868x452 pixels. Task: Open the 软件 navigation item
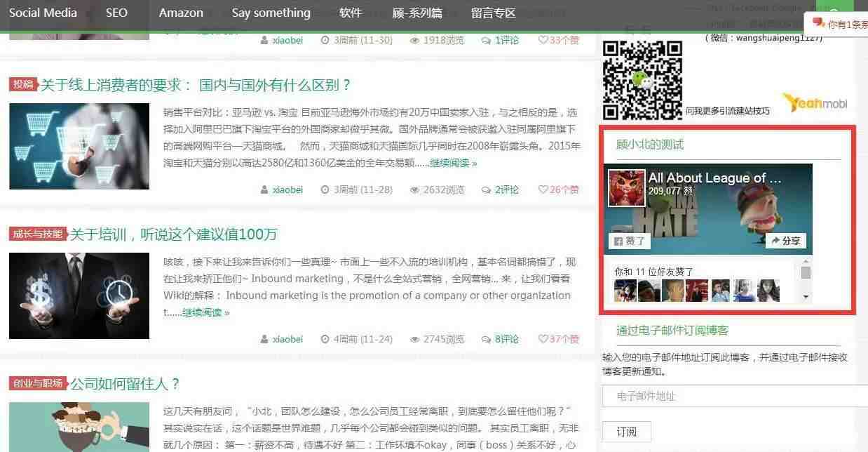(x=350, y=13)
